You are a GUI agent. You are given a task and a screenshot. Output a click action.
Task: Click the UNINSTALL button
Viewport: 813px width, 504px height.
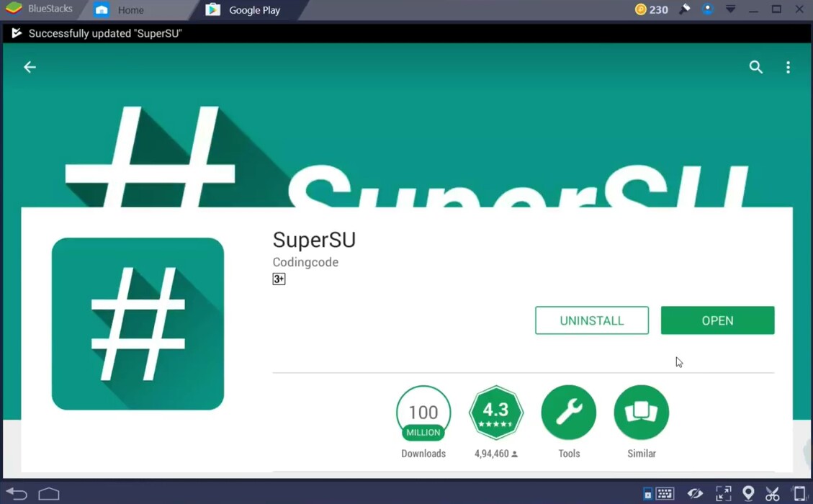click(591, 320)
